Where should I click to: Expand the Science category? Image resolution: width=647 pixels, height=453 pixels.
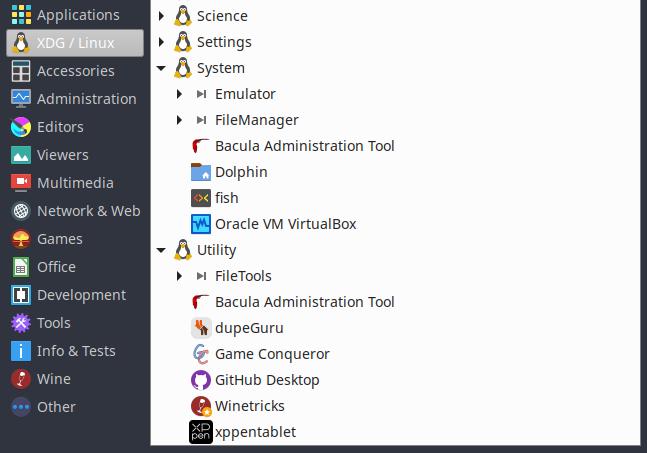tap(162, 16)
